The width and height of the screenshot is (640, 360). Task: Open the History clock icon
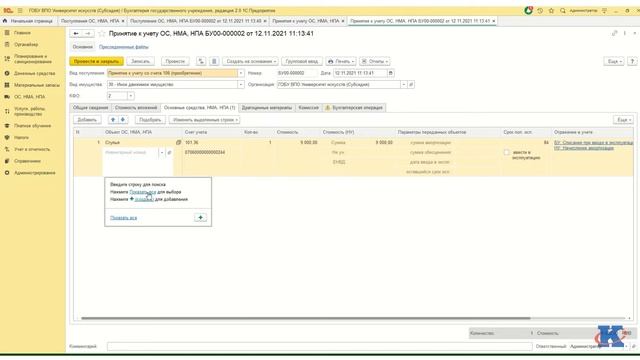540,11
